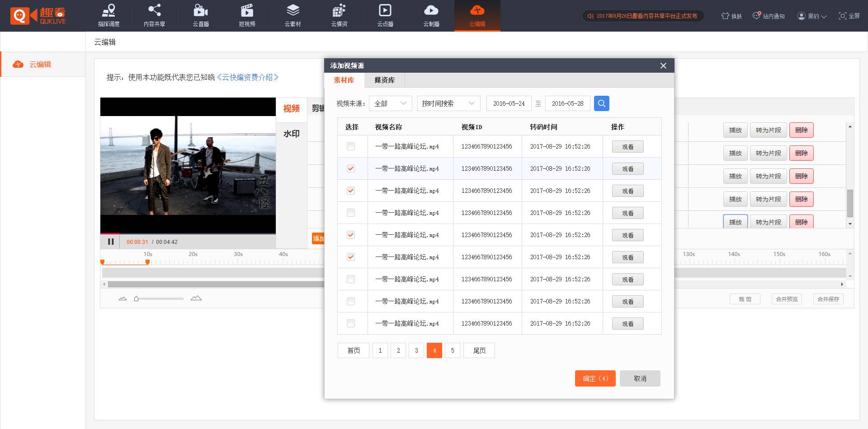Open 云快编资费介绍 link
This screenshot has height=429, width=868.
tap(248, 77)
